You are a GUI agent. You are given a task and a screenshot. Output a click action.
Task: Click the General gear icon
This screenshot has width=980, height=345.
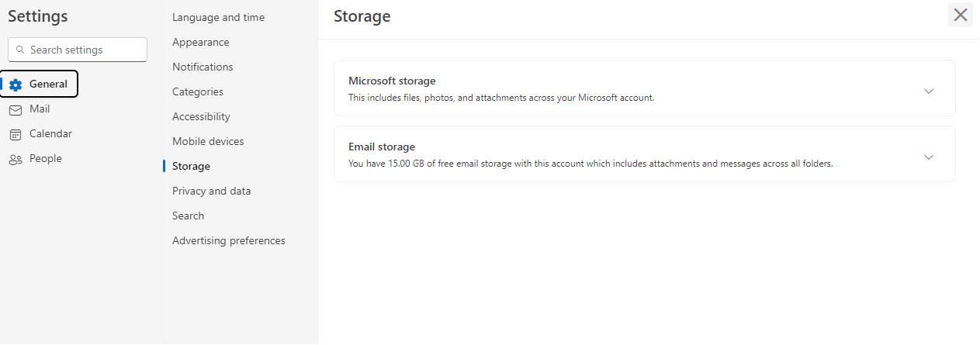click(16, 85)
